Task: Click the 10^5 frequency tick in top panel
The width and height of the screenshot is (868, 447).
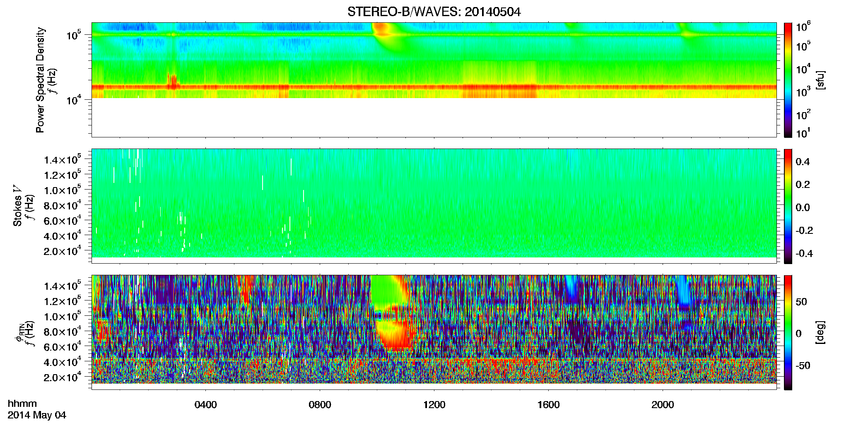Action: point(74,35)
